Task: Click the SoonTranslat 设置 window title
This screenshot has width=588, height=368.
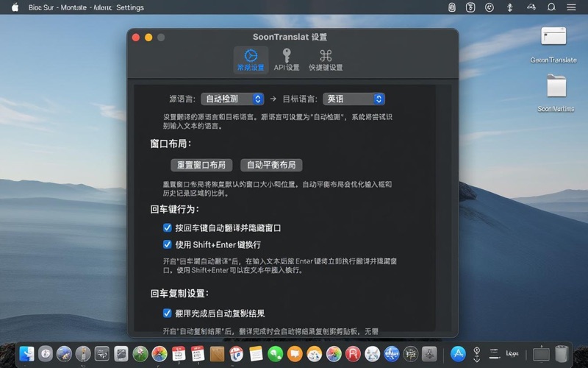Action: [290, 37]
